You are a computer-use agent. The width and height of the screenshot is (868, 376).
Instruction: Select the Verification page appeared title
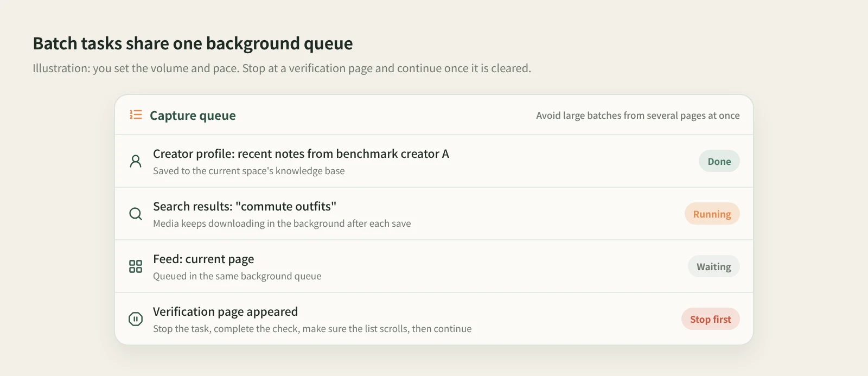pos(225,312)
